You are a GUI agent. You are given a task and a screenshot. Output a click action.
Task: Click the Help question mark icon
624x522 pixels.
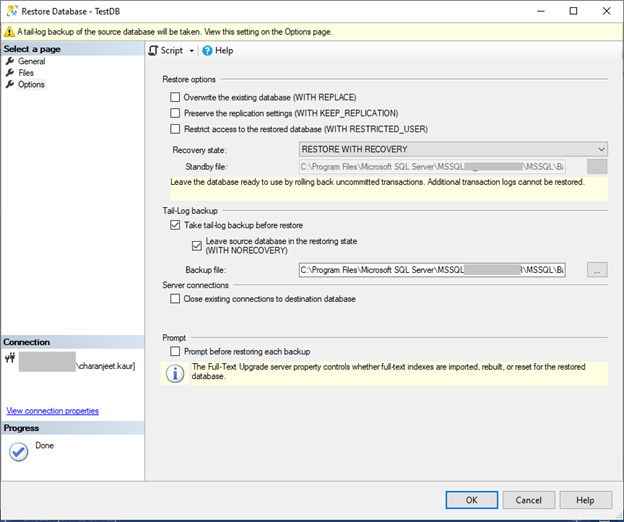click(x=207, y=50)
